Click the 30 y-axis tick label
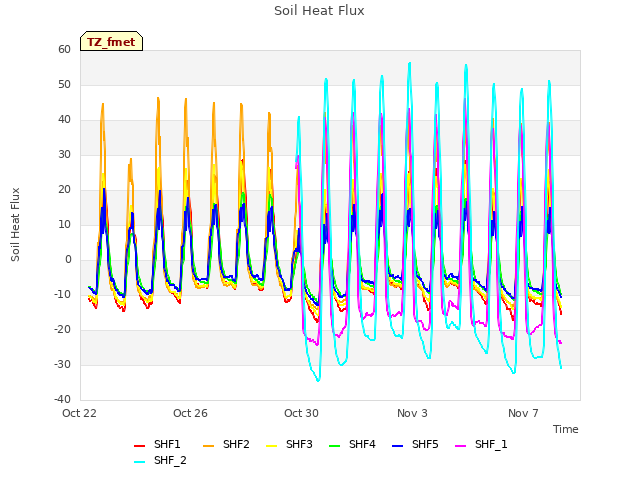This screenshot has height=480, width=640. pos(64,154)
